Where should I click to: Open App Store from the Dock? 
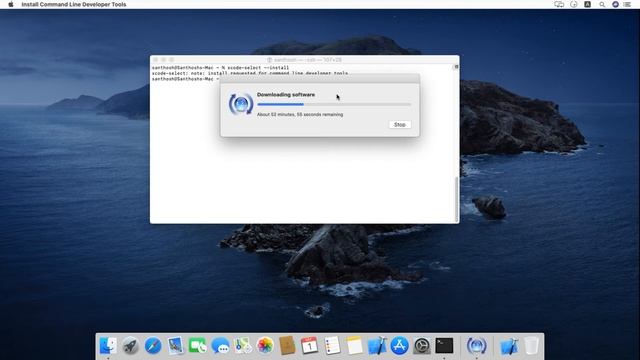(x=400, y=346)
